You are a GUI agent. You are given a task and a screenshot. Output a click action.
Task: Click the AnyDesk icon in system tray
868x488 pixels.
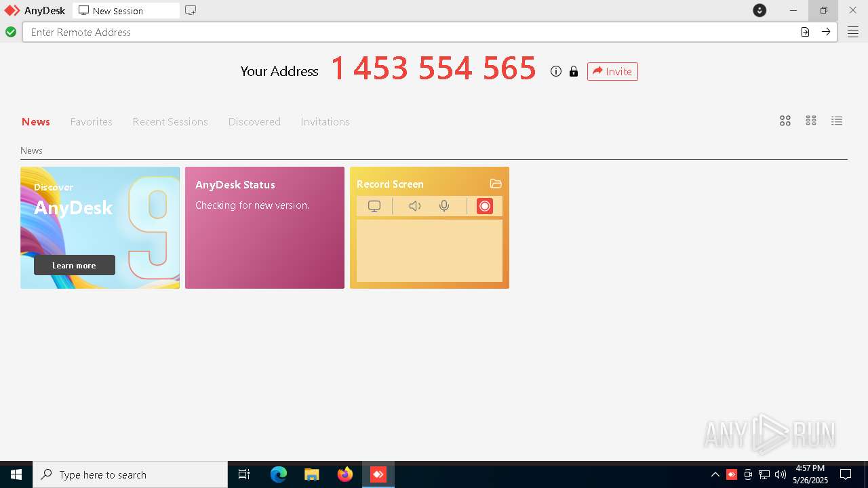click(732, 474)
